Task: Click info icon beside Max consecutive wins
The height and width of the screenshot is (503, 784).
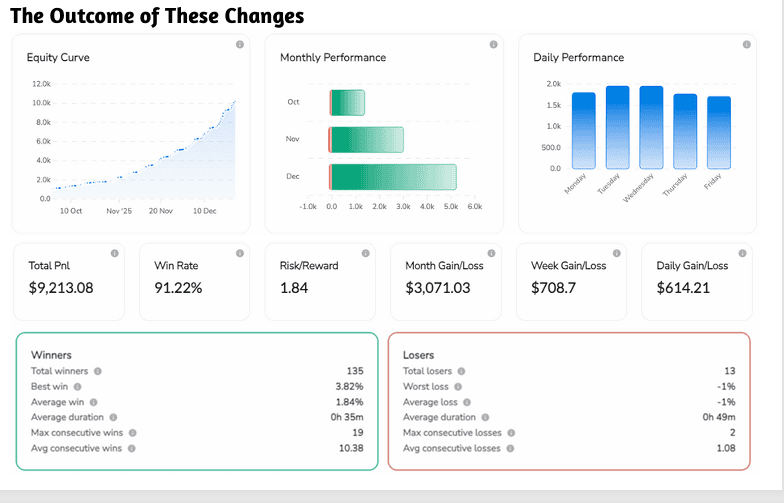Action: [132, 432]
